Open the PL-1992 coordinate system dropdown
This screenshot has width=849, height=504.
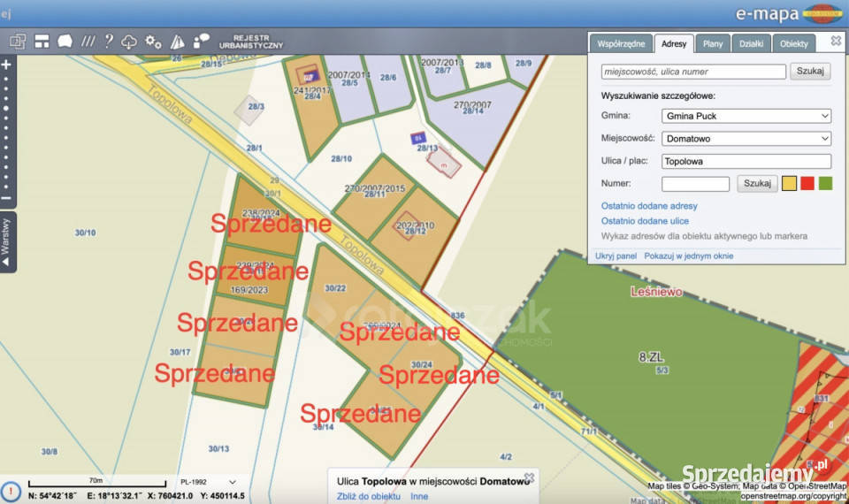[208, 482]
